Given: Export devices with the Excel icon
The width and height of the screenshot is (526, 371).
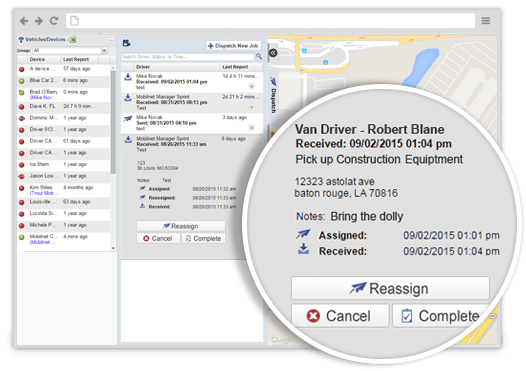Looking at the screenshot, I should coord(73,40).
